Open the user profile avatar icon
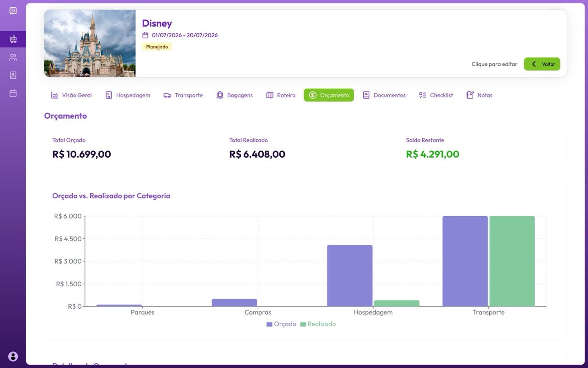Screen dimensions: 588x368 click(x=13, y=356)
